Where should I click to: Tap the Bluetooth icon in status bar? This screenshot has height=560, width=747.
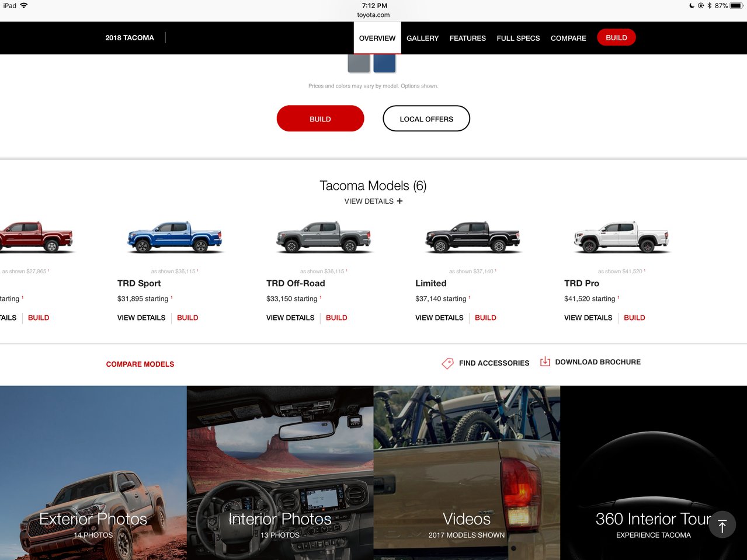point(709,6)
